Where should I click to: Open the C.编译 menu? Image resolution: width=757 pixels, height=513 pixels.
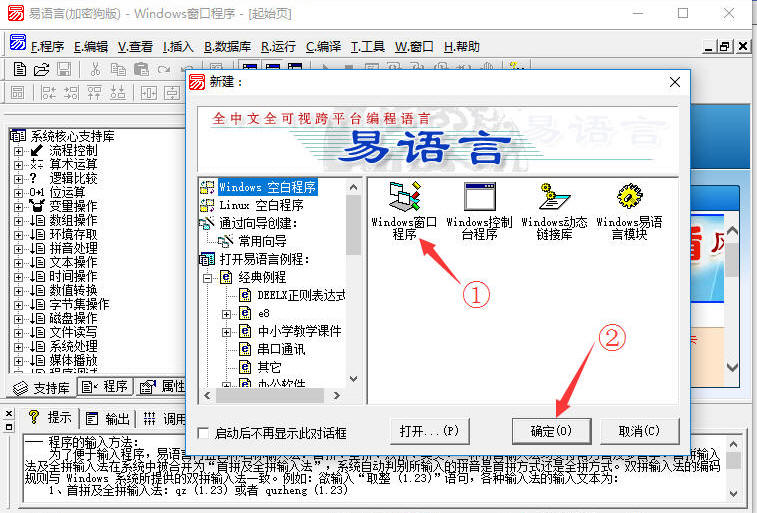323,46
